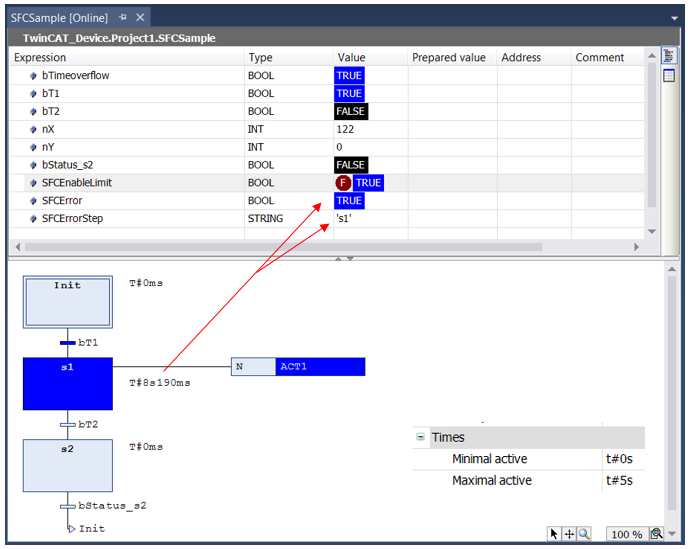Toggle FALSE value of bStatus_s2
This screenshot has width=691, height=549.
click(x=351, y=165)
